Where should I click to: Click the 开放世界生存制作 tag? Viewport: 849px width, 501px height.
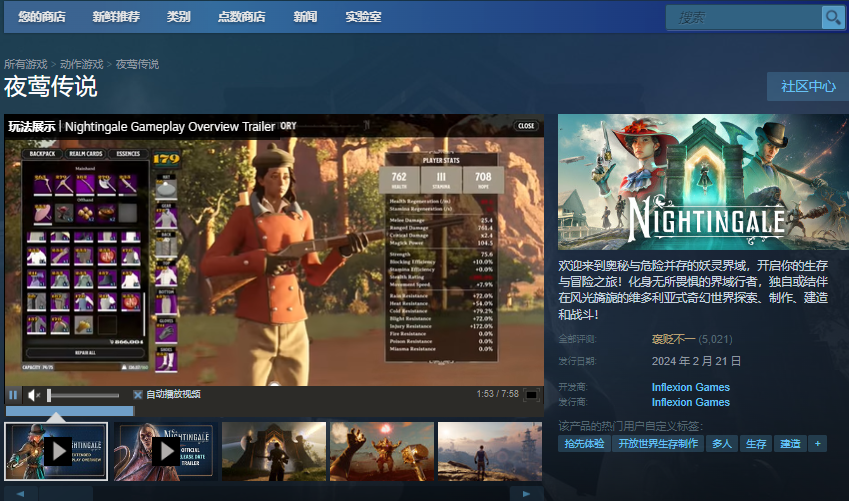coord(658,444)
